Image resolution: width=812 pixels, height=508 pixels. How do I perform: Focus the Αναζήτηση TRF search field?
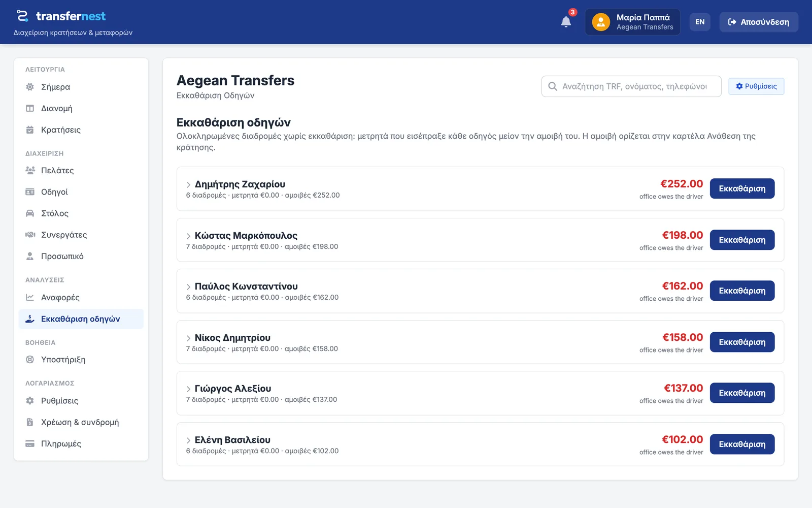631,86
